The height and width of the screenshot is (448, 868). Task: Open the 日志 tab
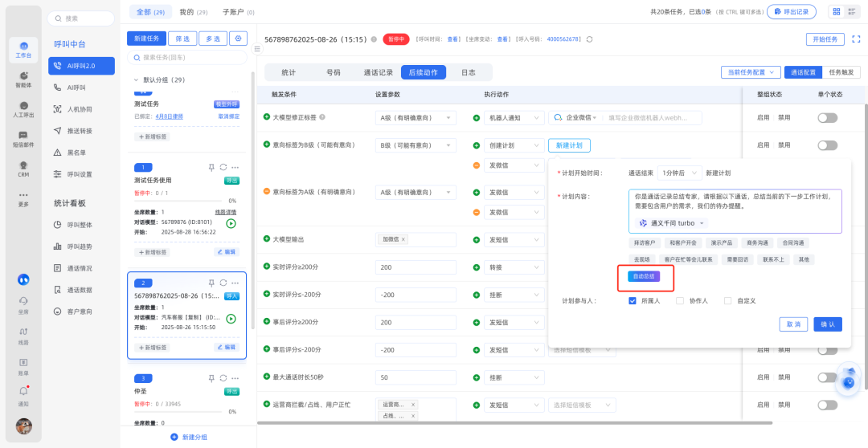(468, 72)
